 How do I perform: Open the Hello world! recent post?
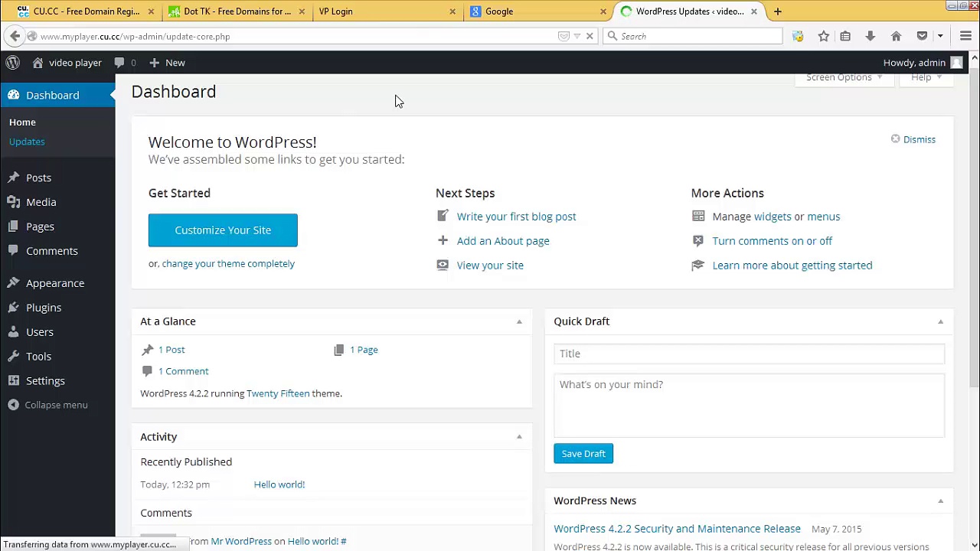point(279,484)
